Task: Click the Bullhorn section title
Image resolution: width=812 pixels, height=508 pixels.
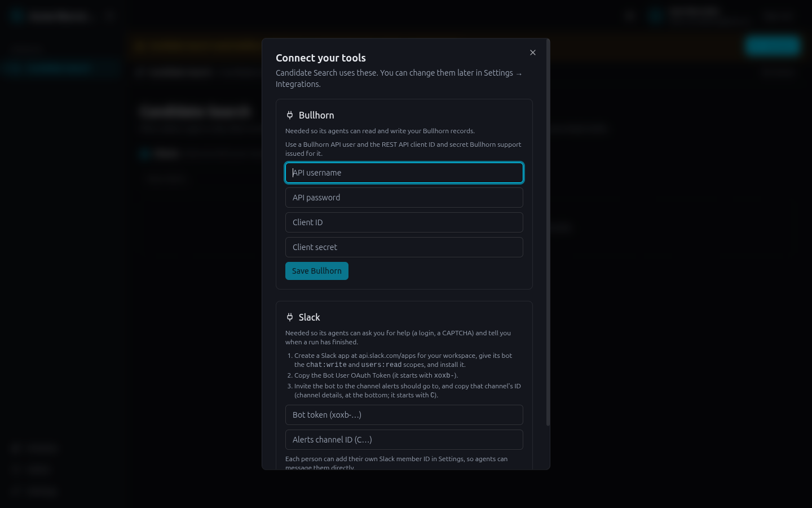Action: pyautogui.click(x=316, y=115)
